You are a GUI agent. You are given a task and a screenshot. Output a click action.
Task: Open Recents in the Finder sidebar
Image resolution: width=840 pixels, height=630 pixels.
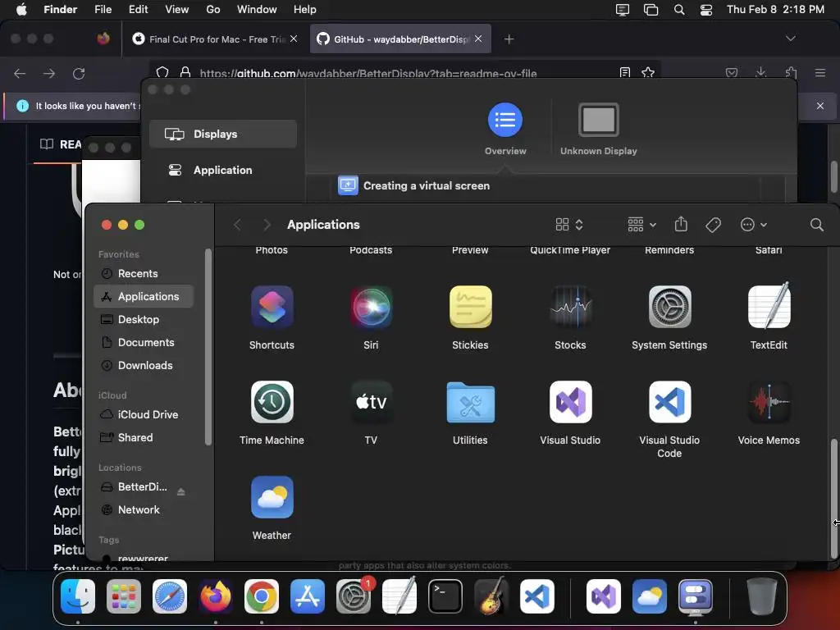[144, 273]
